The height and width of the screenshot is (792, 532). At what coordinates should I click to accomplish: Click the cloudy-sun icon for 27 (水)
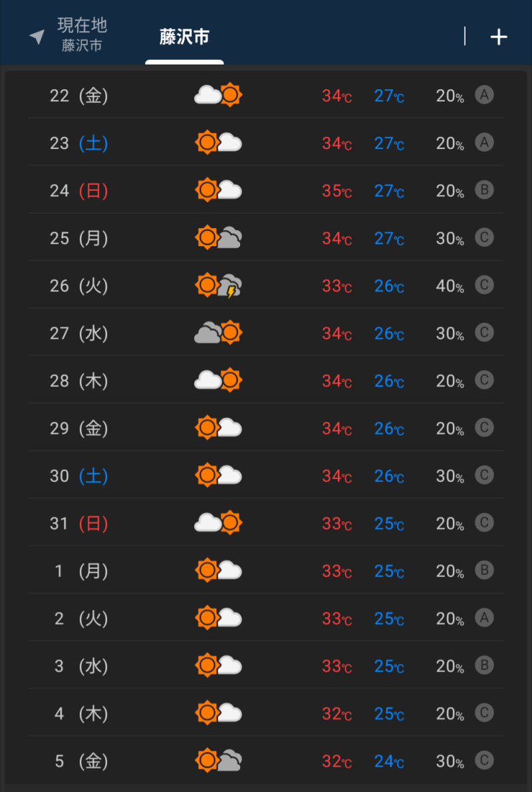[218, 333]
